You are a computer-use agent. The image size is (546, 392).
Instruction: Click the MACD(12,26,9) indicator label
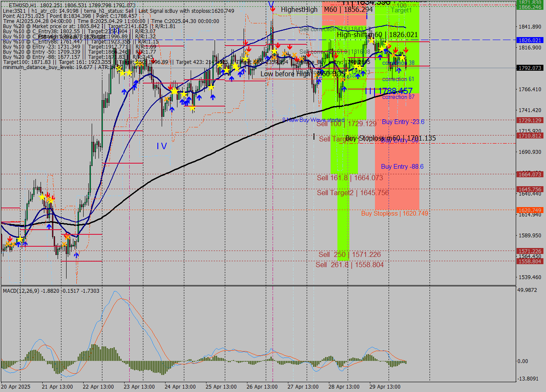(51, 291)
